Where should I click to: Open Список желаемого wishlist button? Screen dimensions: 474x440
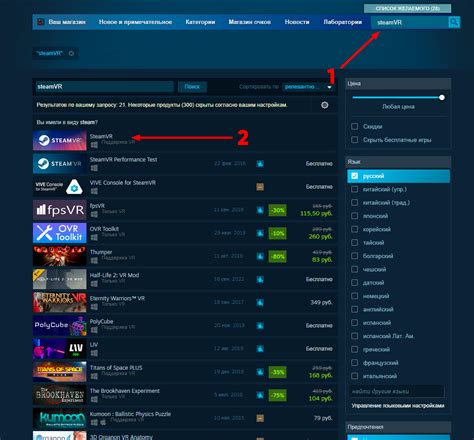[x=407, y=8]
